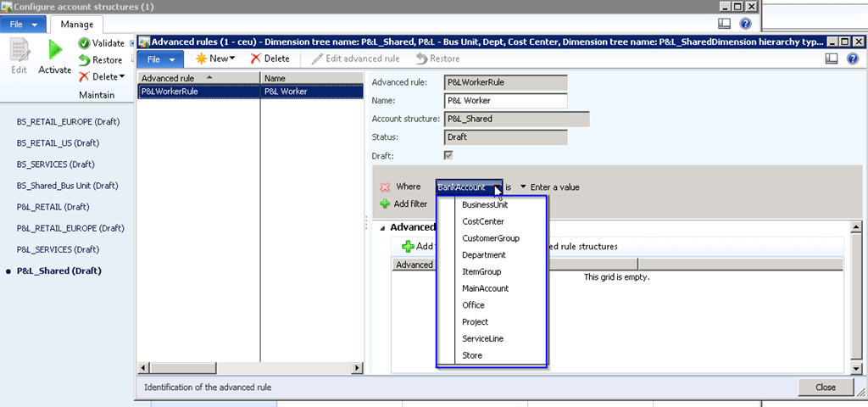Viewport: 868px width, 407px height.
Task: Click the Validate checkmark icon
Action: [85, 43]
